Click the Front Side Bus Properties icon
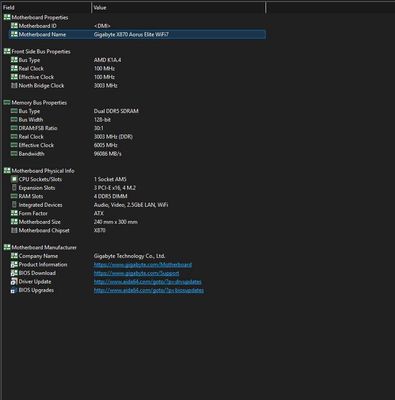The height and width of the screenshot is (400, 395). pos(7,51)
